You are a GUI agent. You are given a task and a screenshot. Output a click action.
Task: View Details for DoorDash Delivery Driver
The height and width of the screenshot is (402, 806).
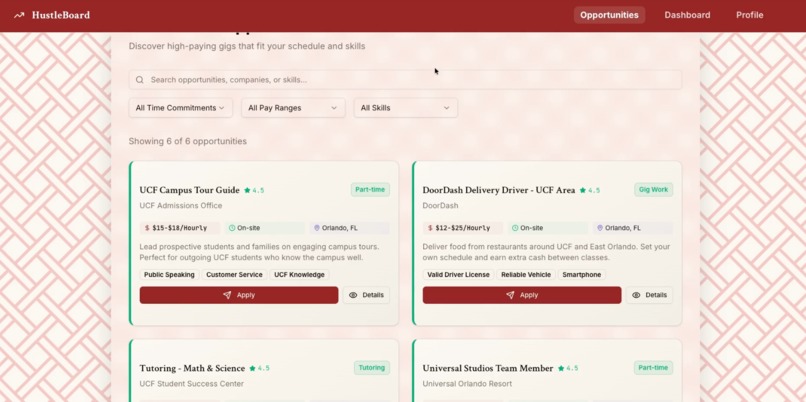coord(650,295)
